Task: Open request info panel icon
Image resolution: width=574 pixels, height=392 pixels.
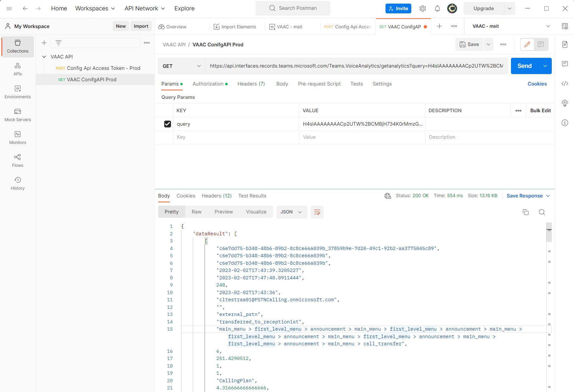Action: (x=565, y=123)
